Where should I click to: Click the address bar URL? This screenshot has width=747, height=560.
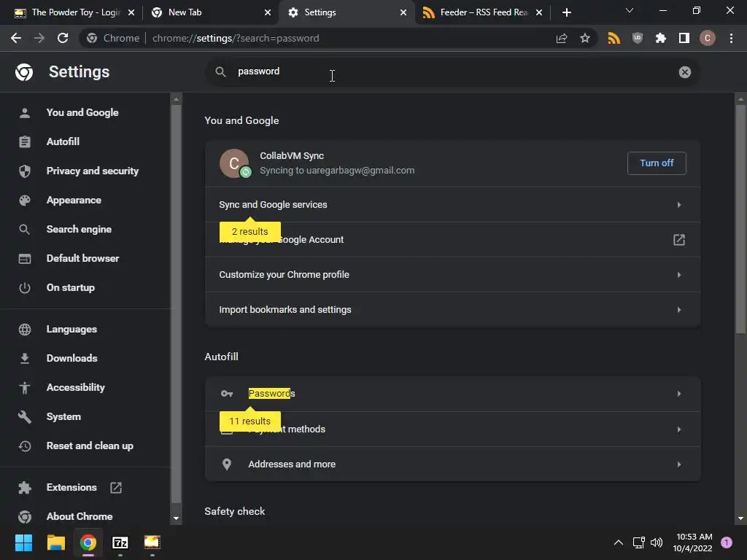pos(236,38)
